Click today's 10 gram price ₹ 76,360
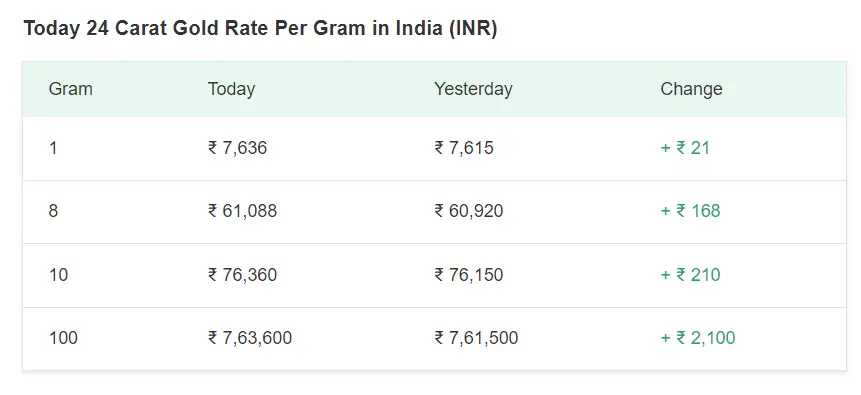The height and width of the screenshot is (395, 861). 242,275
